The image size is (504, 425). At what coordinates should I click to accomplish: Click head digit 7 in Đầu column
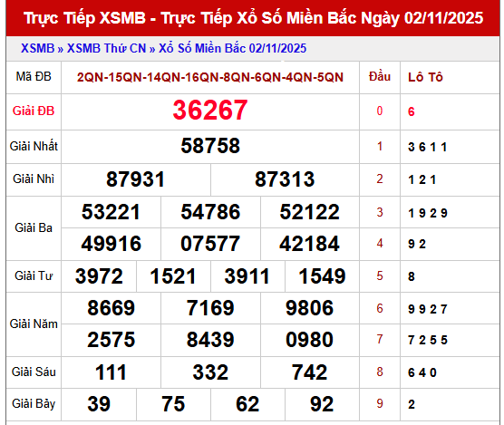[x=380, y=339]
